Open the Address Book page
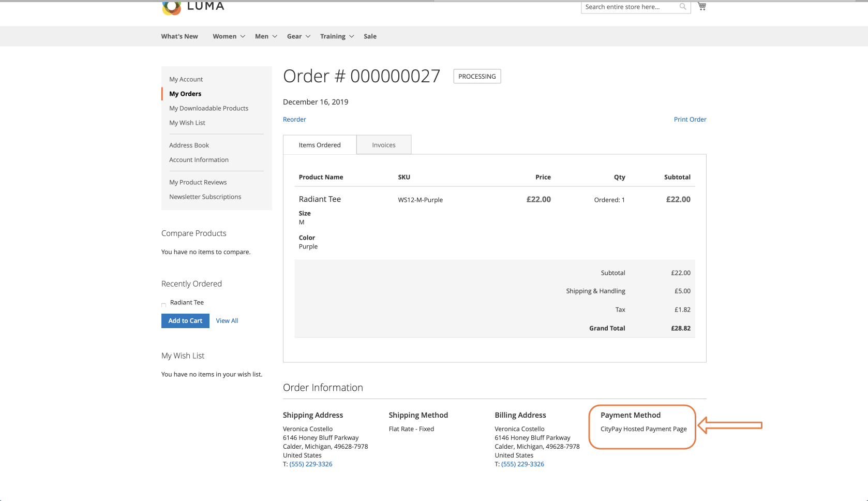Viewport: 868px width, 501px height. pyautogui.click(x=189, y=145)
